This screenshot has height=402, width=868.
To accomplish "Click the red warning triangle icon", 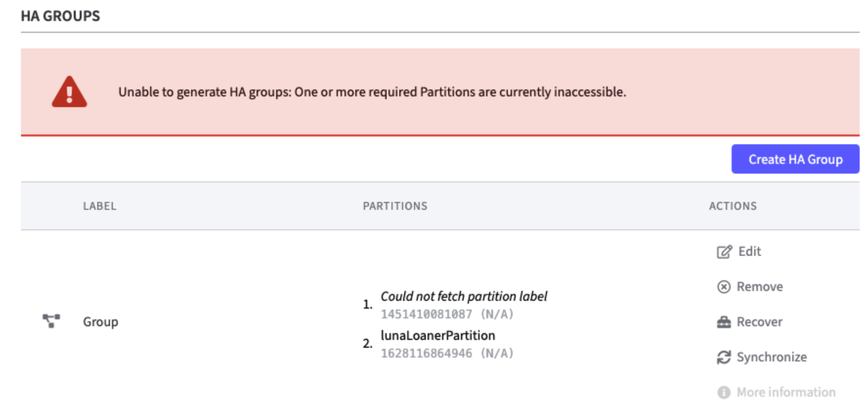I will pyautogui.click(x=69, y=92).
